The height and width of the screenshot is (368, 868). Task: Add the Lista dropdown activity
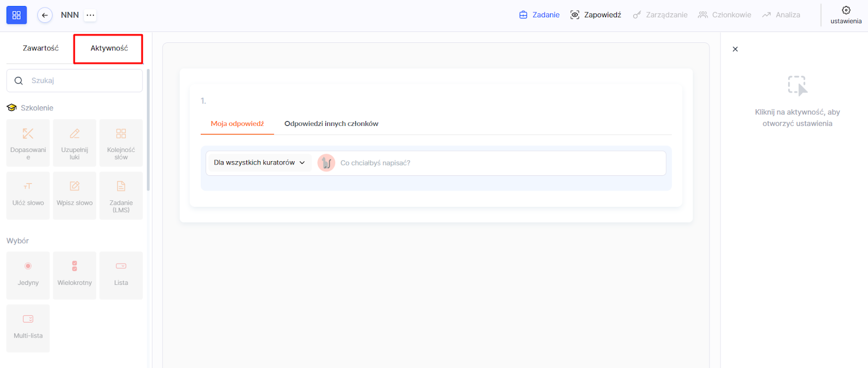(121, 275)
